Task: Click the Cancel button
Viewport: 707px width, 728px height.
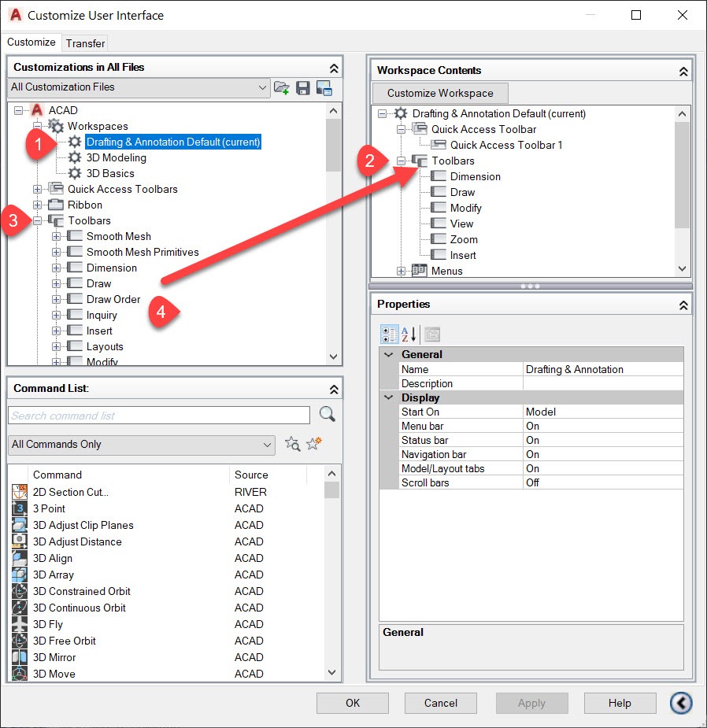Action: tap(440, 703)
